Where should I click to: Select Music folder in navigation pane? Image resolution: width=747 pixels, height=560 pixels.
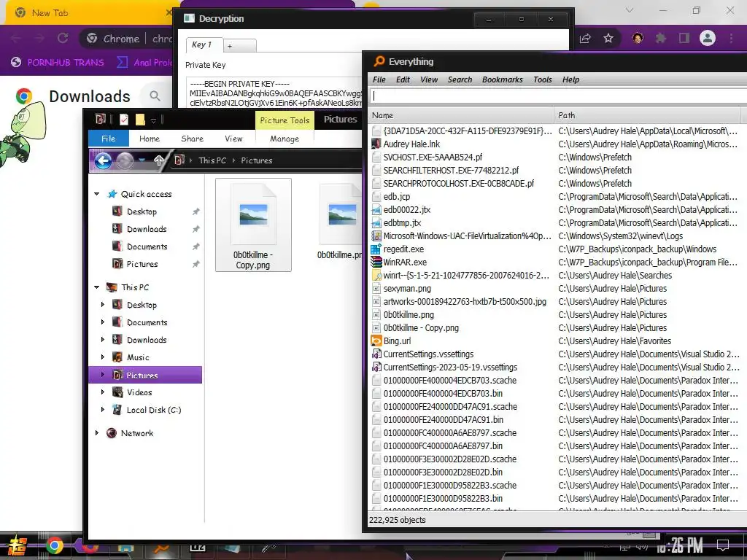138,357
